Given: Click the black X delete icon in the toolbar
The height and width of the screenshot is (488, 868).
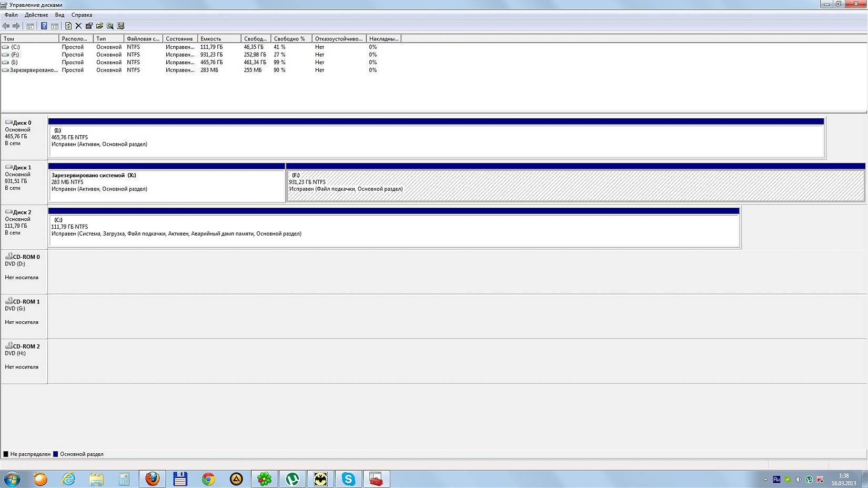Looking at the screenshot, I should coord(78,26).
